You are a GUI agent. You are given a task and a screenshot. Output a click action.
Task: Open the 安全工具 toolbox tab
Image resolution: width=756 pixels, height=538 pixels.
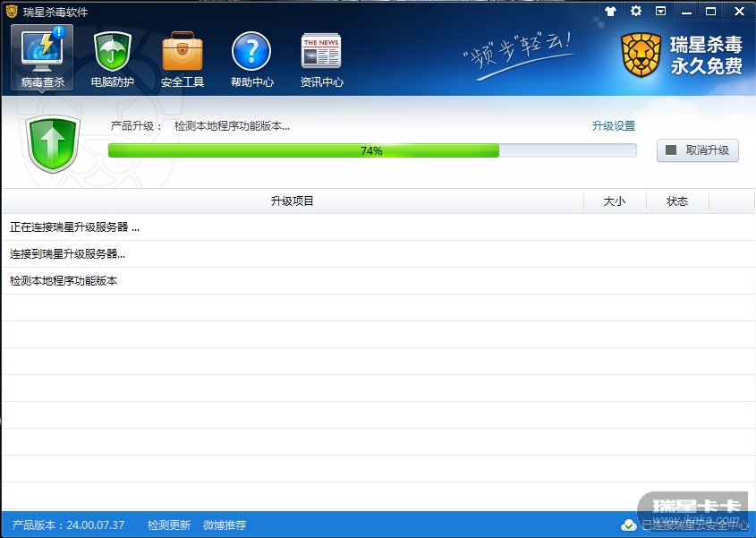tap(183, 59)
